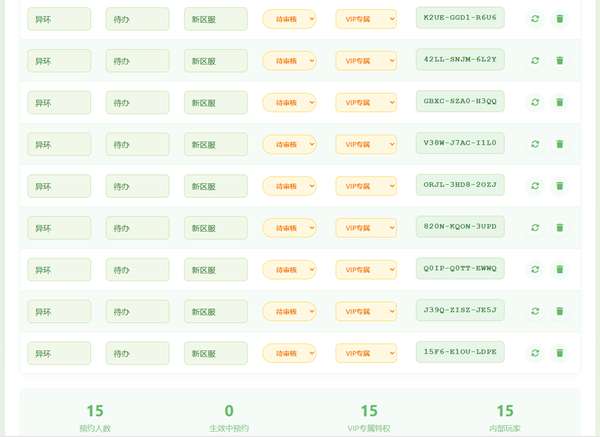Image resolution: width=600 pixels, height=437 pixels.
Task: Regenerate the code in the 820N row
Action: tap(535, 227)
